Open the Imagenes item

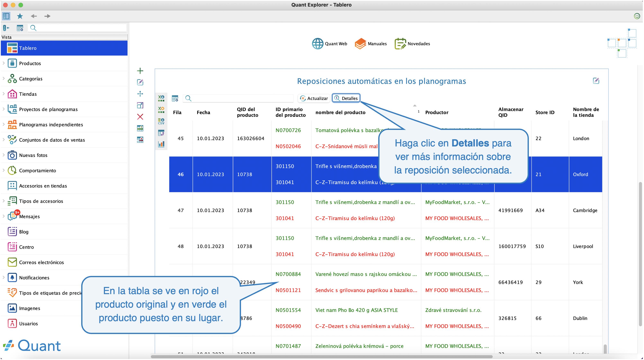(x=41, y=308)
